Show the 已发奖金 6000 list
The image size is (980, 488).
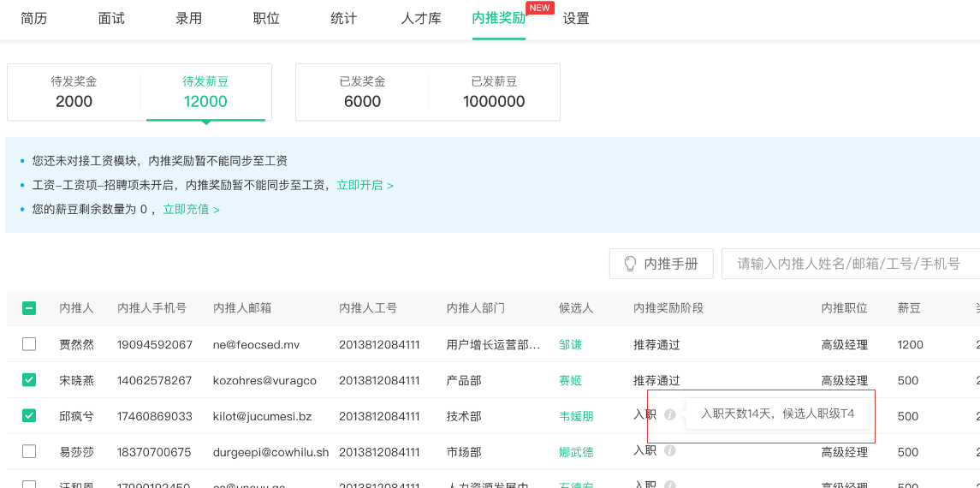click(x=362, y=92)
